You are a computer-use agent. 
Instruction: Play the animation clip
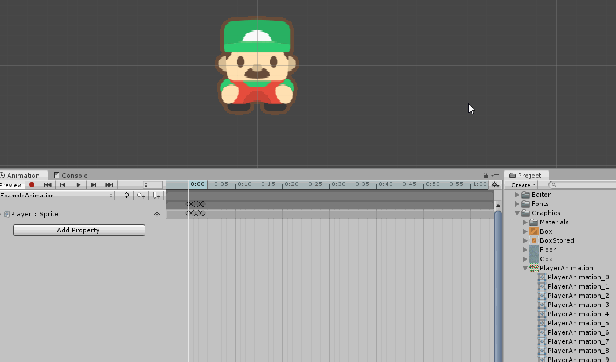[x=78, y=185]
